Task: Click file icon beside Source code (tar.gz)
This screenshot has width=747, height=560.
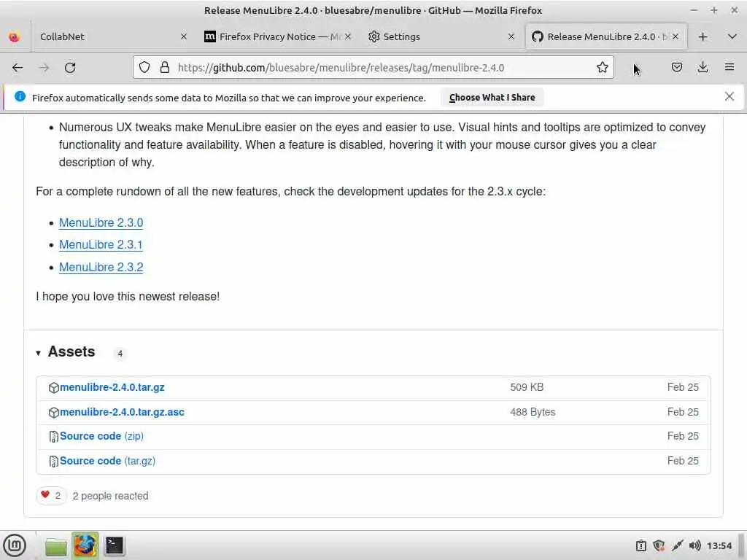Action: coord(54,462)
